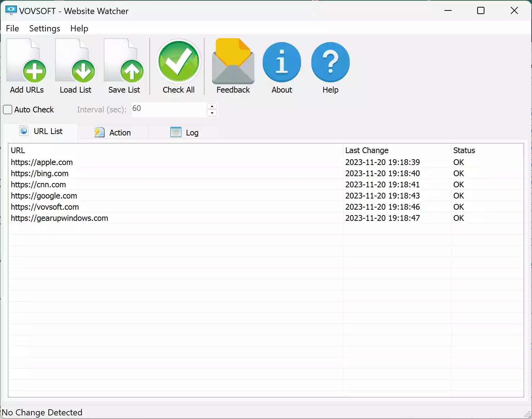
Task: Click the Website Watcher title bar icon
Action: 11,10
